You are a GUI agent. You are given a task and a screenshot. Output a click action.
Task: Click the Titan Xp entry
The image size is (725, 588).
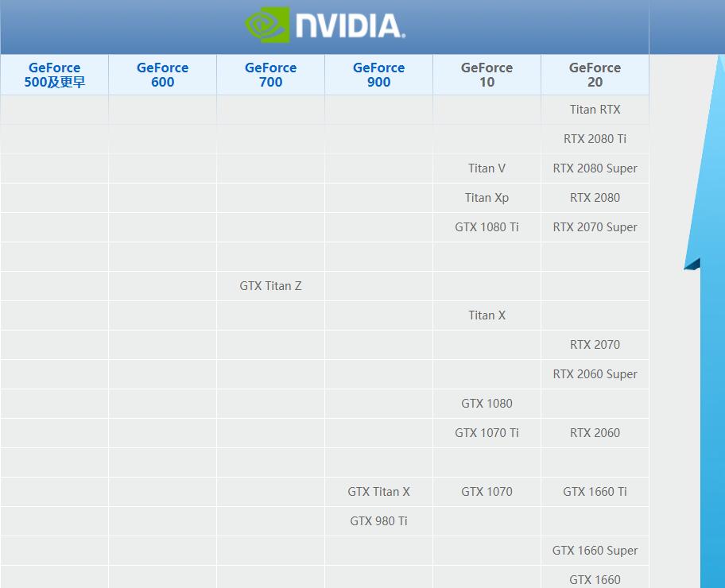coord(487,198)
